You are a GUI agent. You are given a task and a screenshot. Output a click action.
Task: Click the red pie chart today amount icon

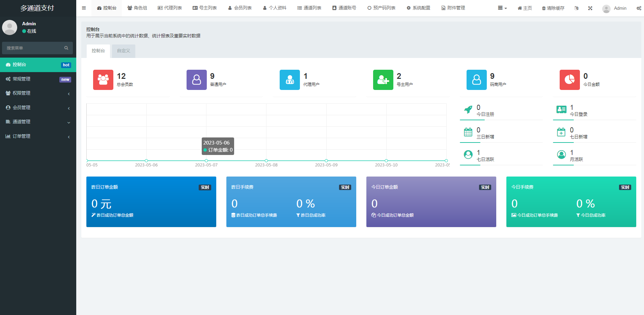point(569,80)
